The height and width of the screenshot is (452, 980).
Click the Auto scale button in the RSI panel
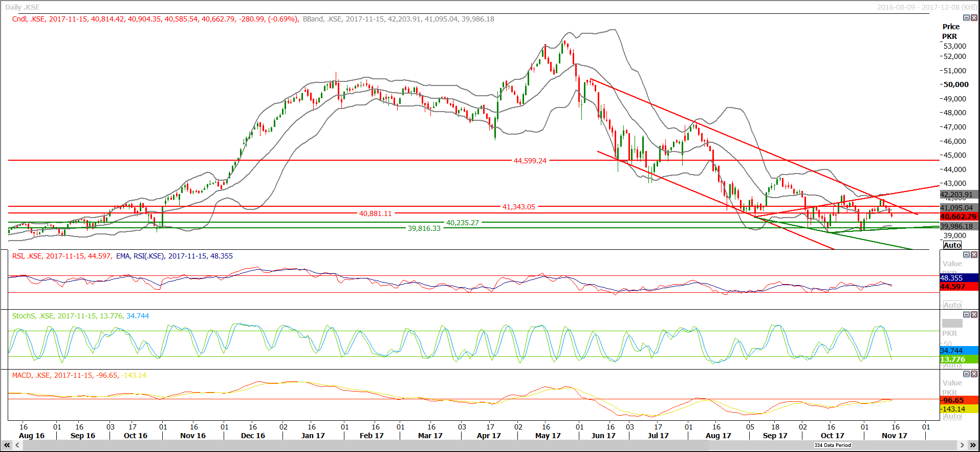point(952,305)
